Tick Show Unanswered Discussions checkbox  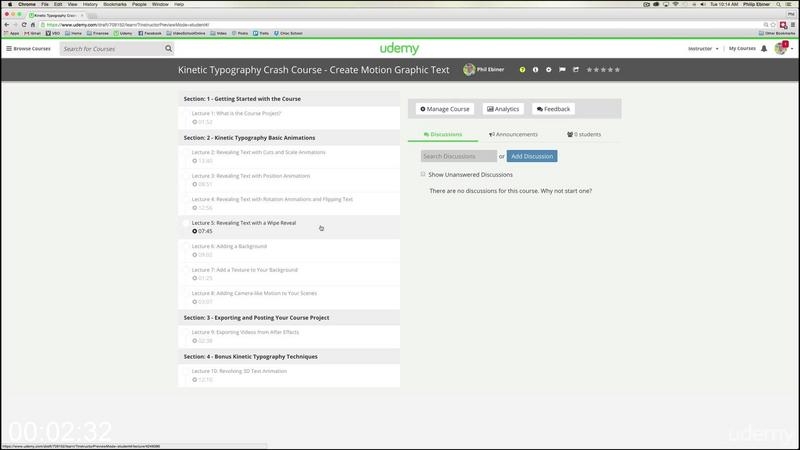(x=423, y=174)
